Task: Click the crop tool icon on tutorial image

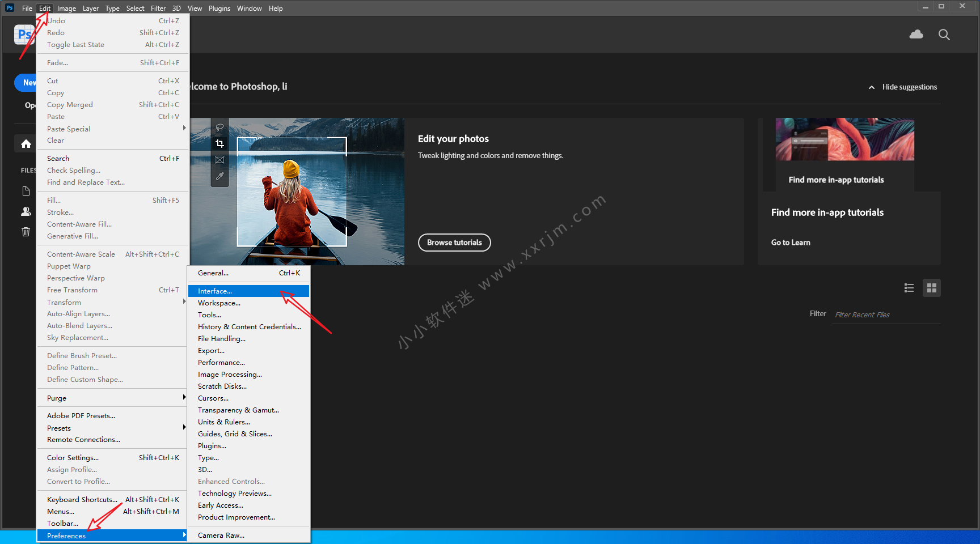Action: coord(220,143)
